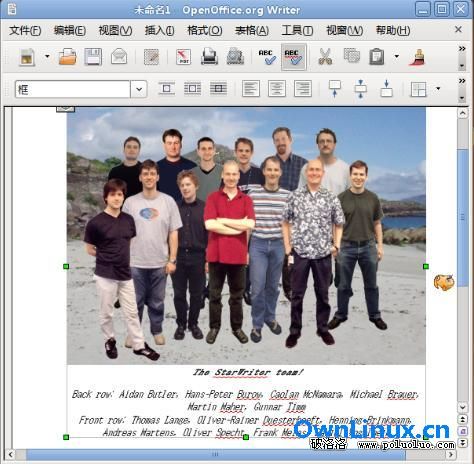Align frame to bottom icon
Screen dimensions: 474x464
[386, 89]
